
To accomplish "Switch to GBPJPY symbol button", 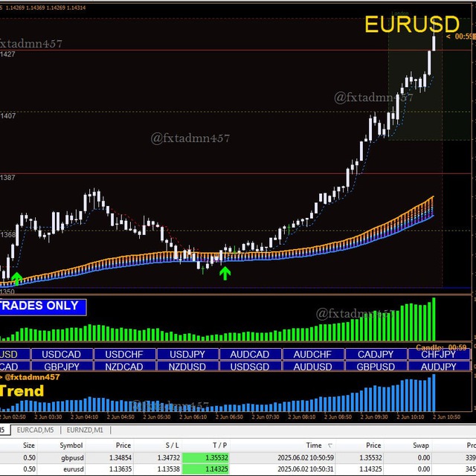I will pos(62,367).
